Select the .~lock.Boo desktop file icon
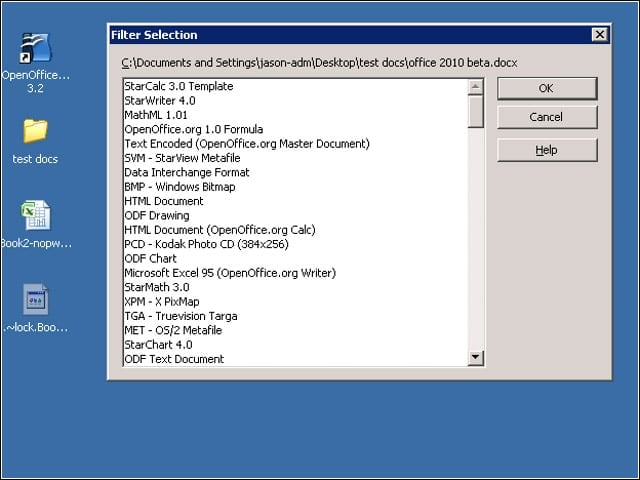 (36, 299)
